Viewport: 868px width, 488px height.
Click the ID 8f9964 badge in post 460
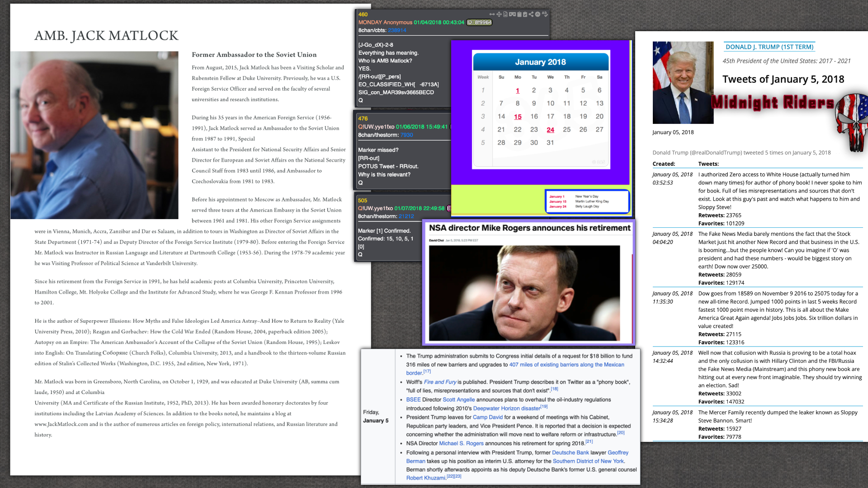[479, 22]
